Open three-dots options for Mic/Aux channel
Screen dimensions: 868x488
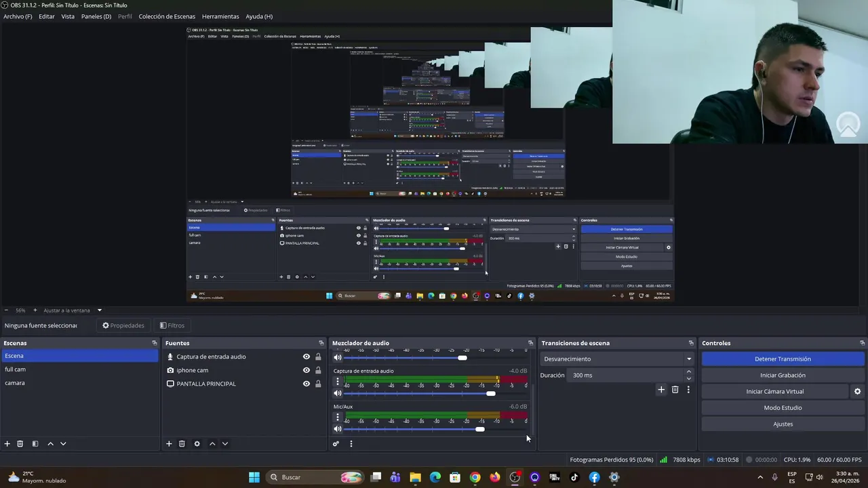coord(338,418)
